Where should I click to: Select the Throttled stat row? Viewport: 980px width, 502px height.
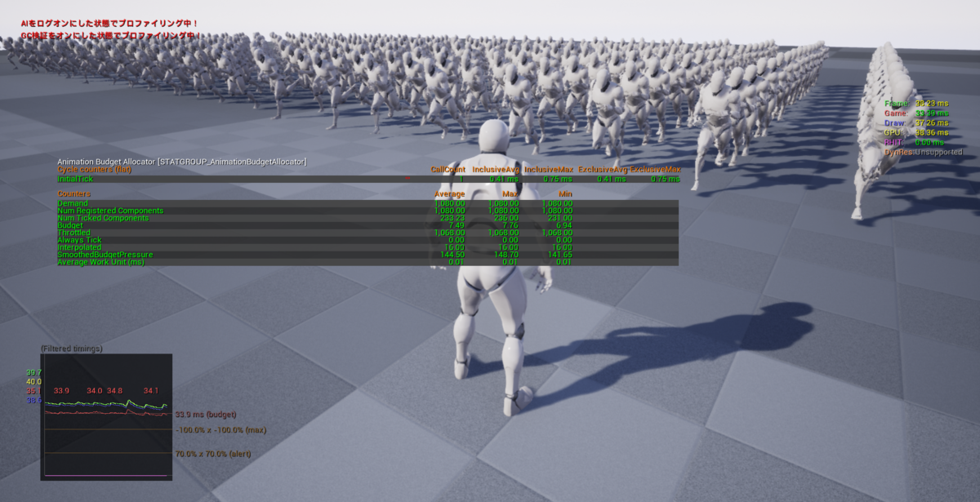tap(72, 231)
